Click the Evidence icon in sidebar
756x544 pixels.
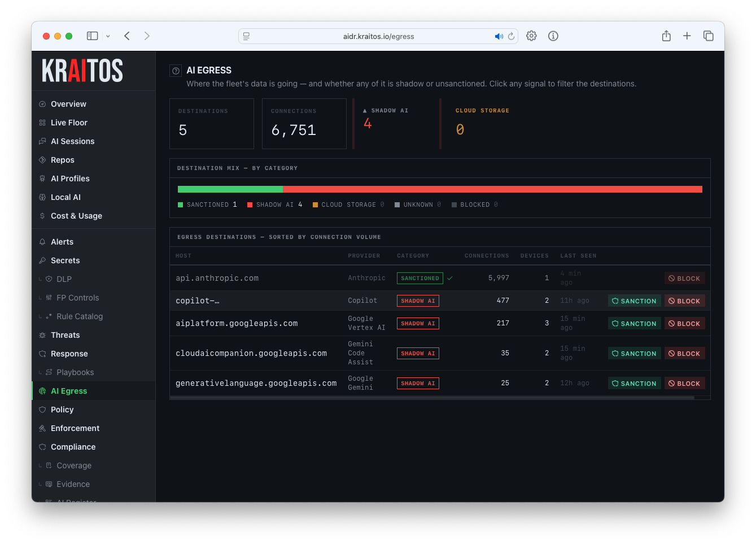point(49,484)
